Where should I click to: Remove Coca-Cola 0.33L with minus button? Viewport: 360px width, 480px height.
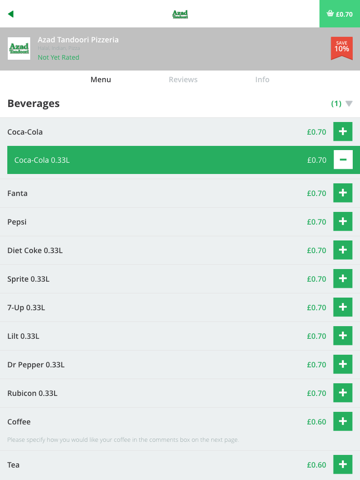343,160
